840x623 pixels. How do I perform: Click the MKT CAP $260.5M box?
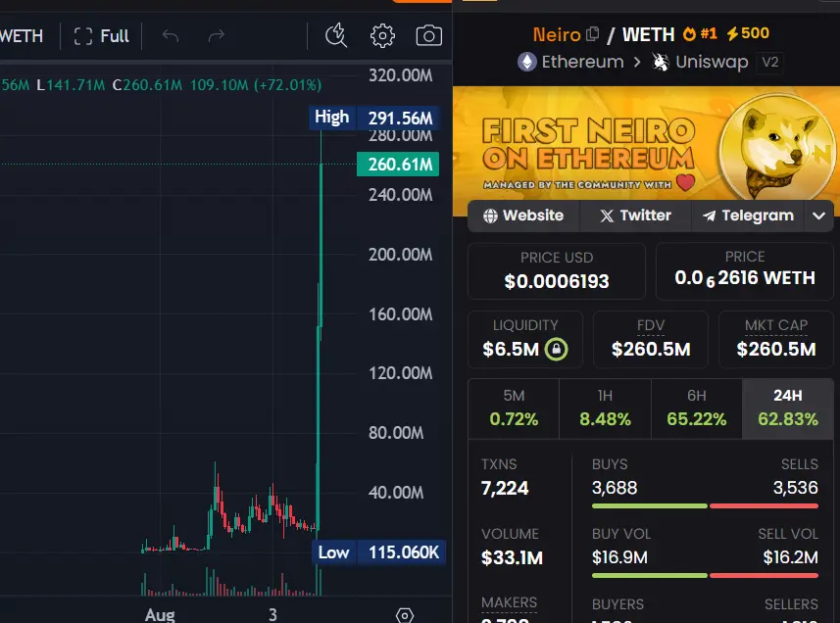[775, 339]
